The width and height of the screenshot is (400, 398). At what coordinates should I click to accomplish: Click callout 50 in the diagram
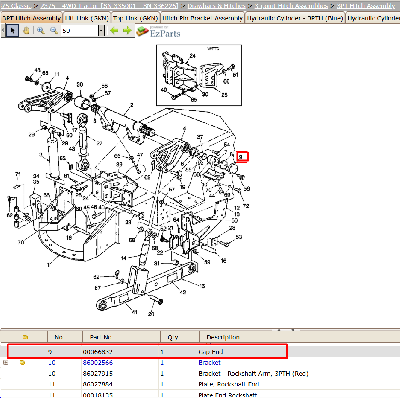tap(80, 85)
